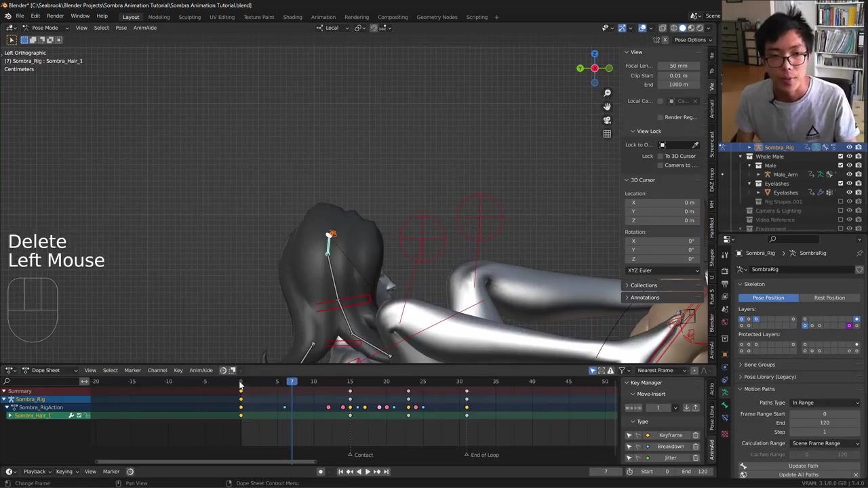The width and height of the screenshot is (868, 488).
Task: Expand the Bone Groups panel
Action: (759, 365)
